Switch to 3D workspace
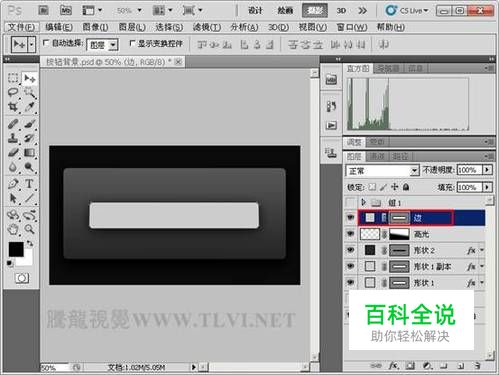Image resolution: width=499 pixels, height=375 pixels. 341,11
